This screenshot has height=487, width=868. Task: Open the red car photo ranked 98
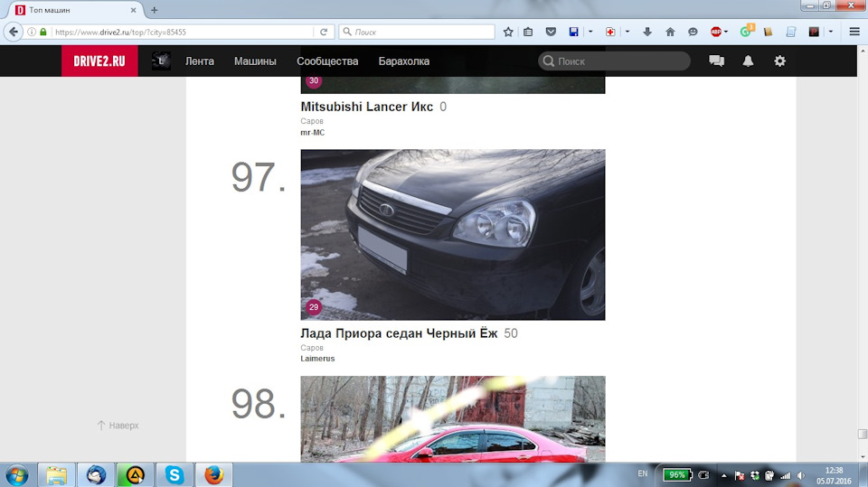(x=453, y=419)
